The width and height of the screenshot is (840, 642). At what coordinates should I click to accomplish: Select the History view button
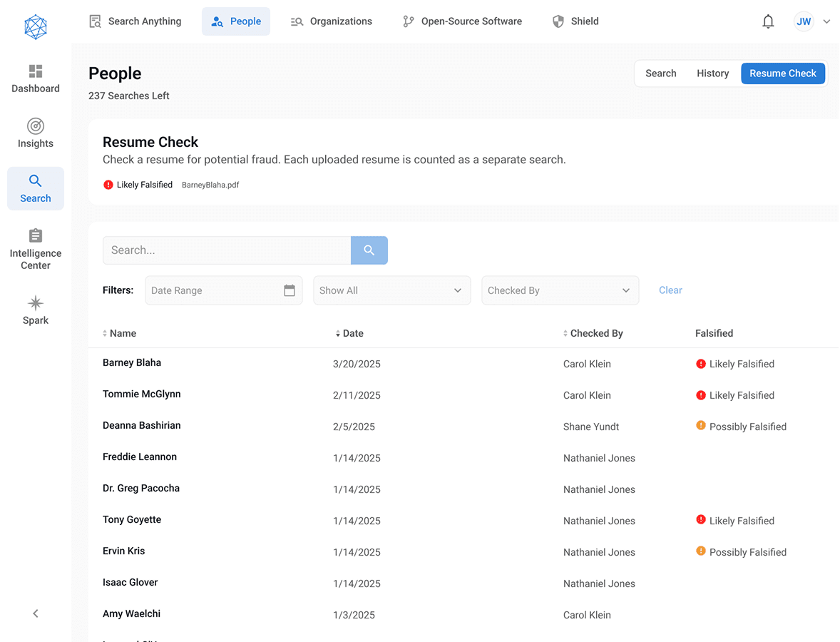click(712, 73)
